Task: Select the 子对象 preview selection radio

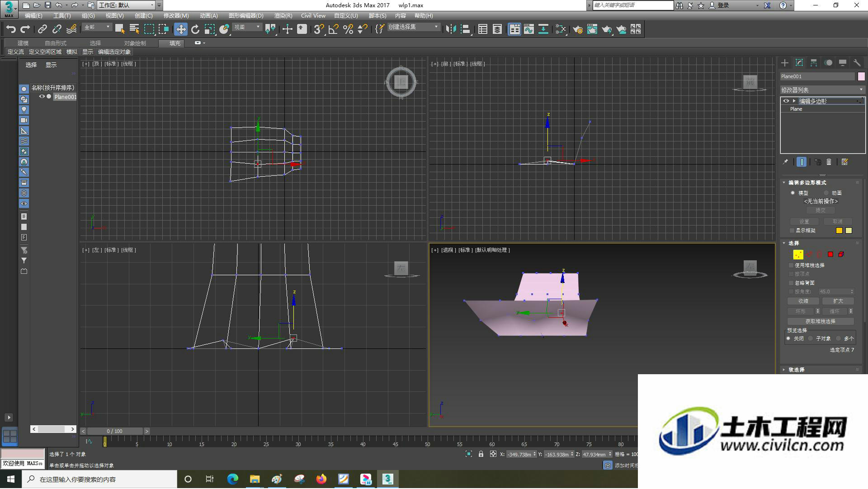Action: 811,339
